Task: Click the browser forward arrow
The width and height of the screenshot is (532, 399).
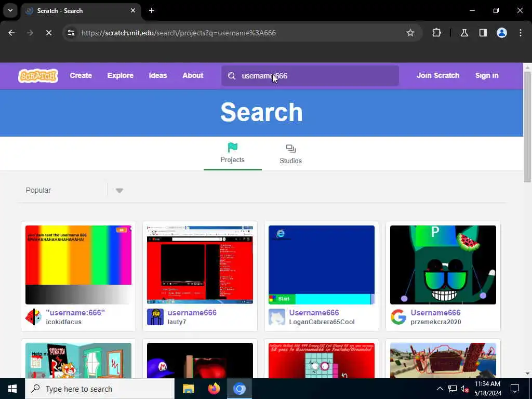Action: coord(30,33)
